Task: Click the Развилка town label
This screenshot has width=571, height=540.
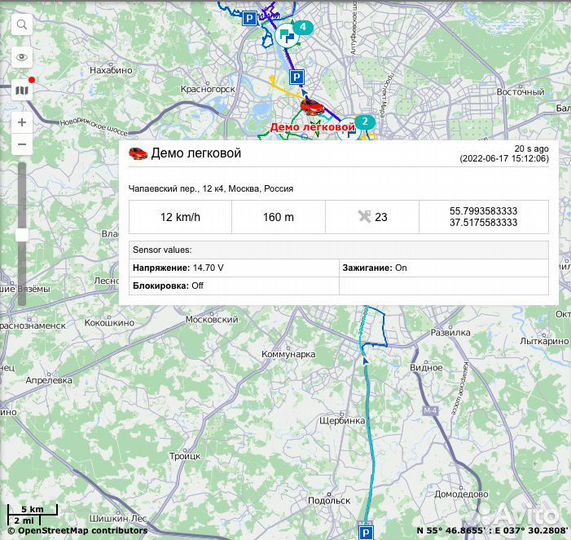Action: pos(450,332)
